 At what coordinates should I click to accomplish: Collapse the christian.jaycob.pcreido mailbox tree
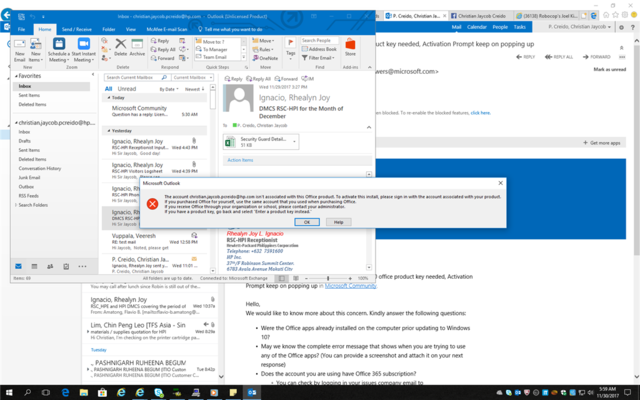click(16, 123)
